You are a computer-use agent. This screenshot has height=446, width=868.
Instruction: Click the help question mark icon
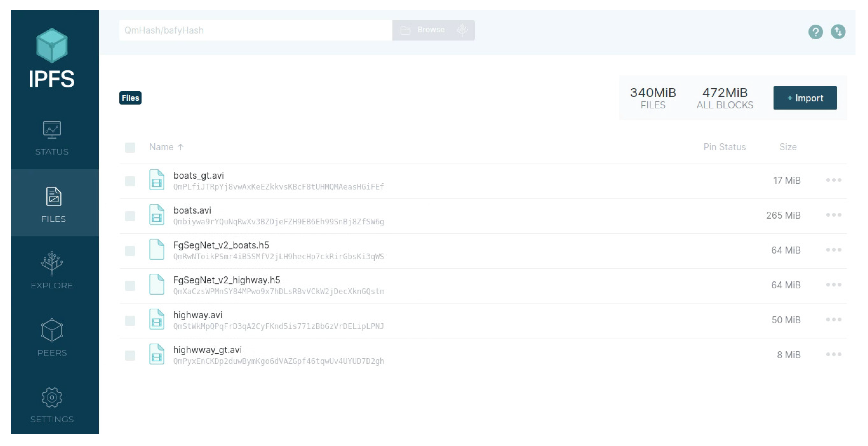click(815, 32)
